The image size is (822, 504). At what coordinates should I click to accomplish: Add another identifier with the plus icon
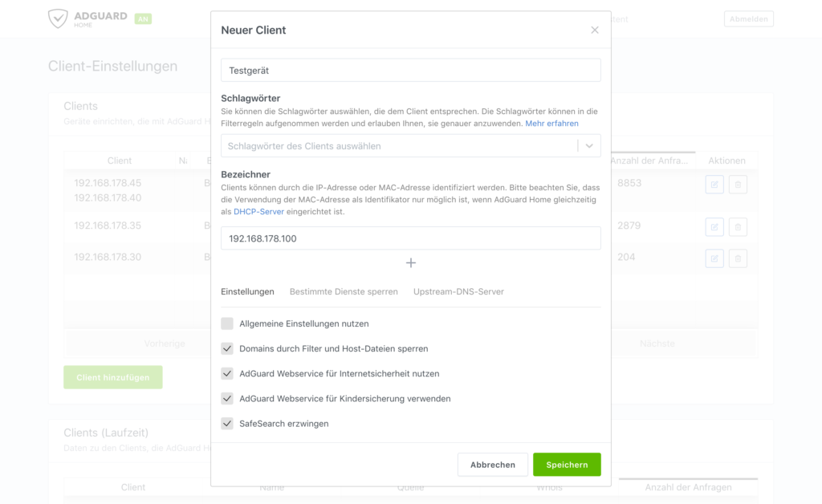[x=411, y=263]
